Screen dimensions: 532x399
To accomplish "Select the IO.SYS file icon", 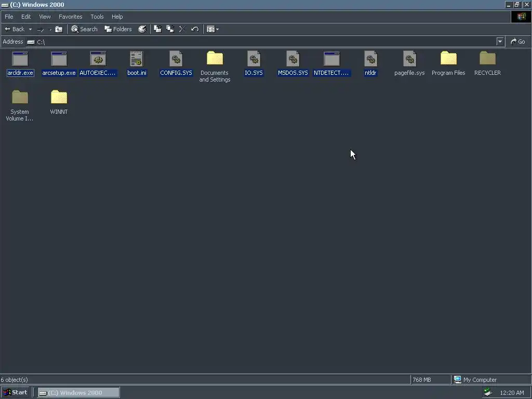I will pos(254,59).
